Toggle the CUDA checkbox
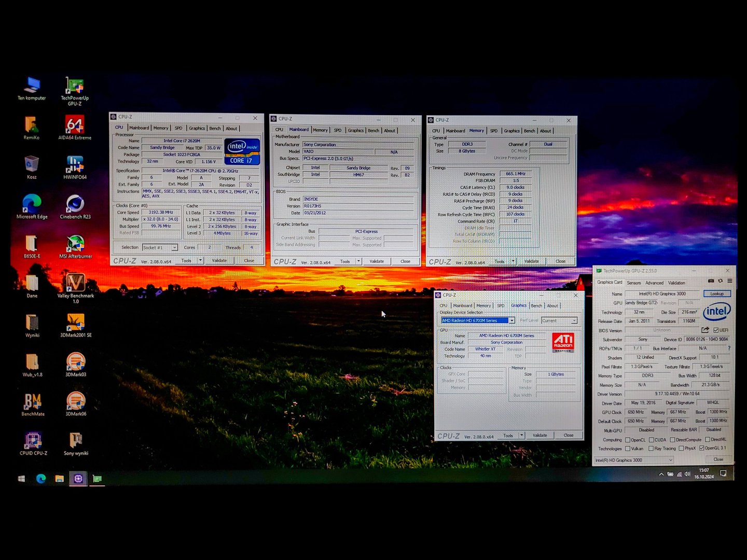Screen dimensions: 747x560 (x=652, y=440)
